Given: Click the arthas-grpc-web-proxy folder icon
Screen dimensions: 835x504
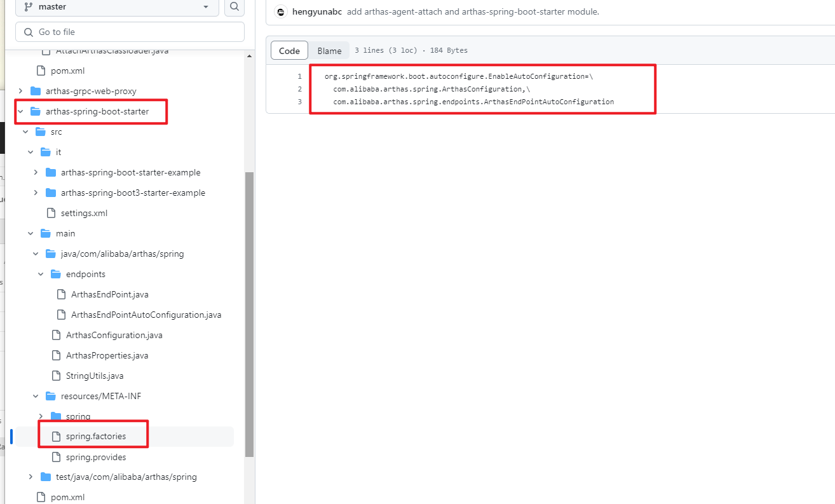Looking at the screenshot, I should tap(36, 91).
